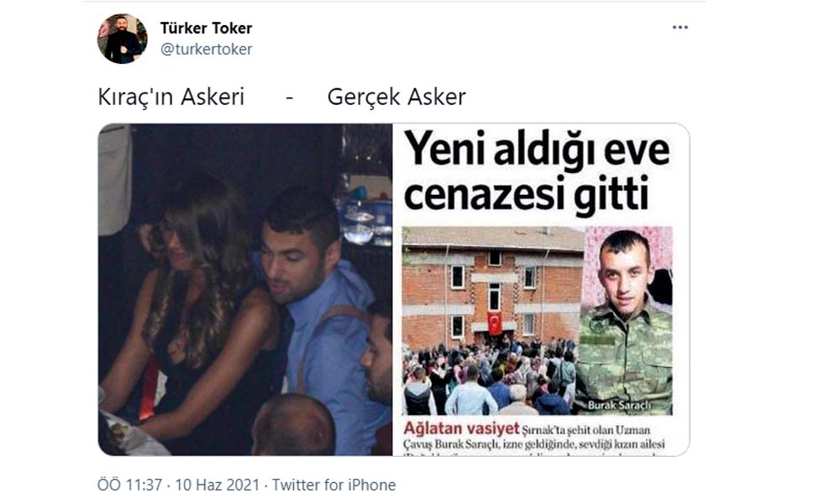Open the left dark nightclub photo
The image size is (840, 504).
coord(245,290)
